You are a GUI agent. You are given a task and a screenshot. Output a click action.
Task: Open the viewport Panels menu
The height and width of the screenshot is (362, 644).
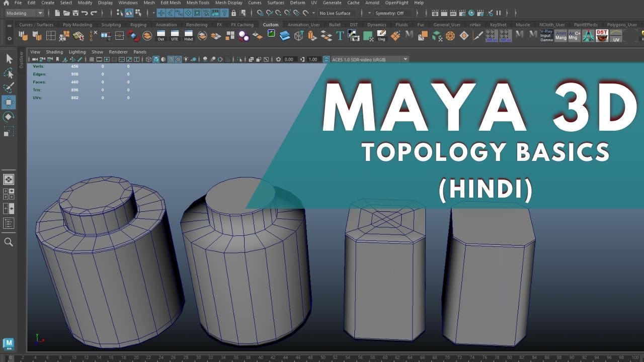140,52
